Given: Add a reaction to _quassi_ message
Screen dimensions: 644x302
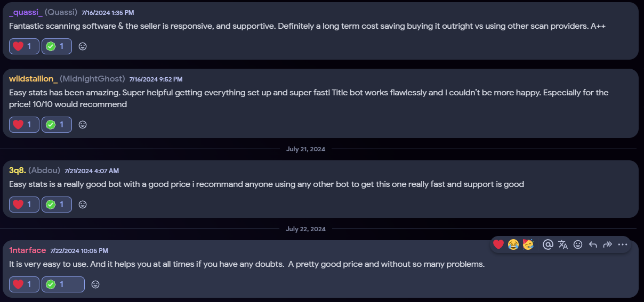Looking at the screenshot, I should 83,46.
